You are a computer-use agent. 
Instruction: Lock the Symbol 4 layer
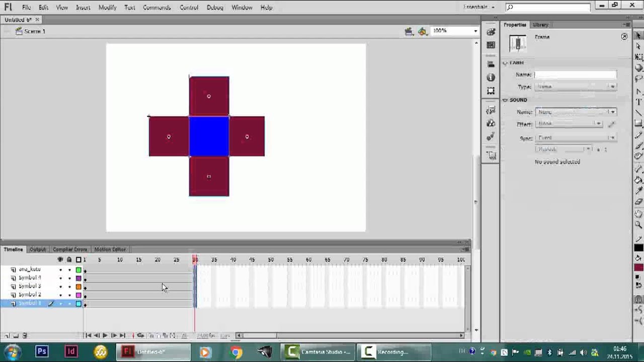coord(69,278)
